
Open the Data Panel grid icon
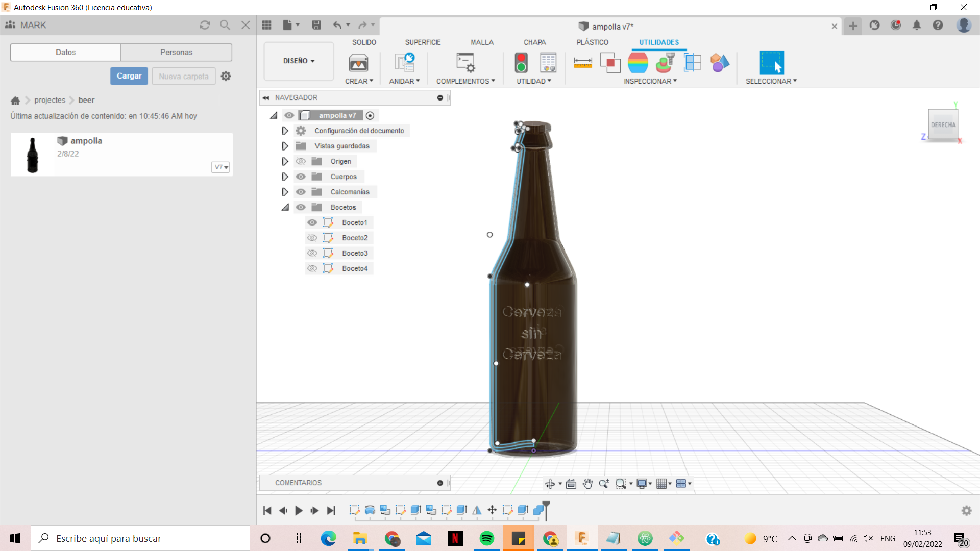click(266, 25)
